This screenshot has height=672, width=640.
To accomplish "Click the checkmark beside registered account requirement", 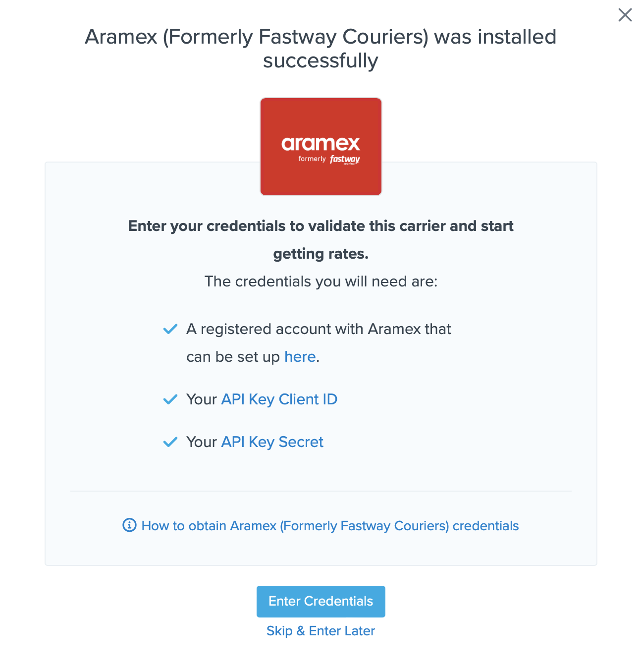I will coord(170,329).
